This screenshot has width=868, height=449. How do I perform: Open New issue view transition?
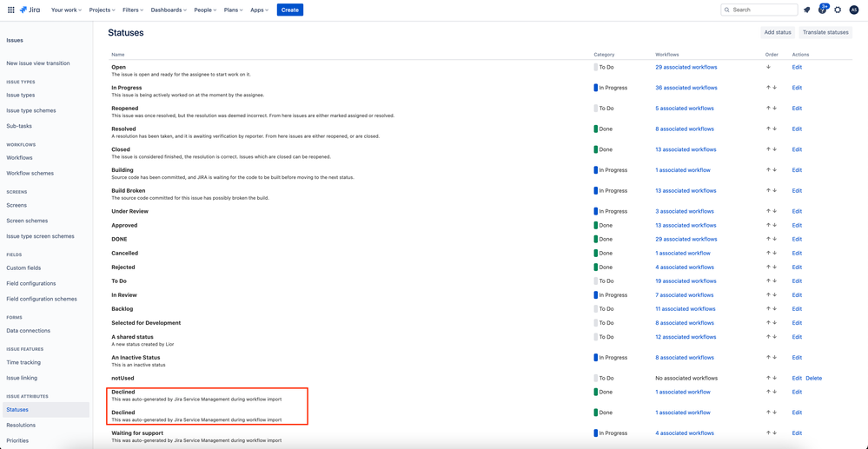point(38,63)
